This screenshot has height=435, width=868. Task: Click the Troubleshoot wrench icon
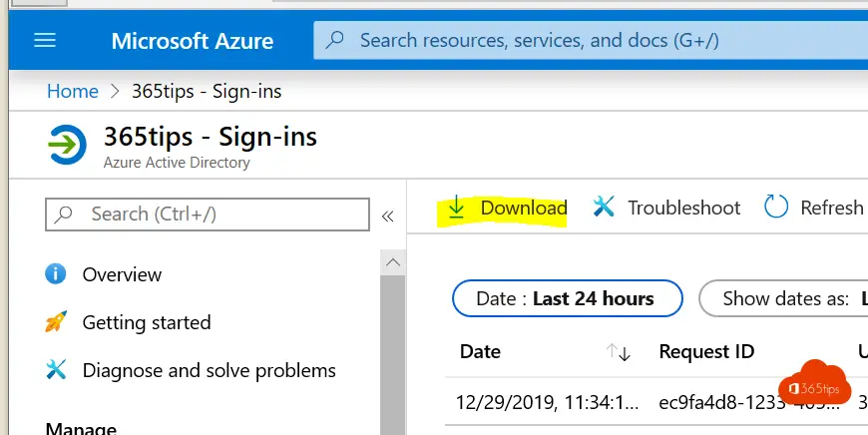point(604,207)
